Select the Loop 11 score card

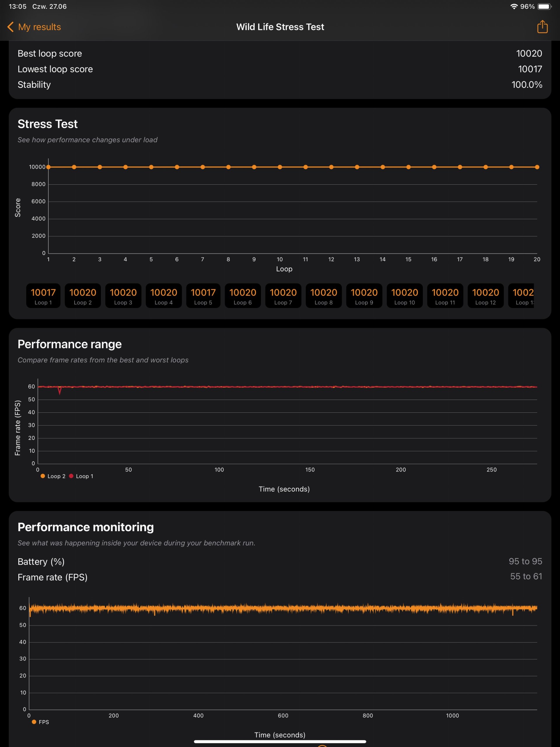(445, 295)
